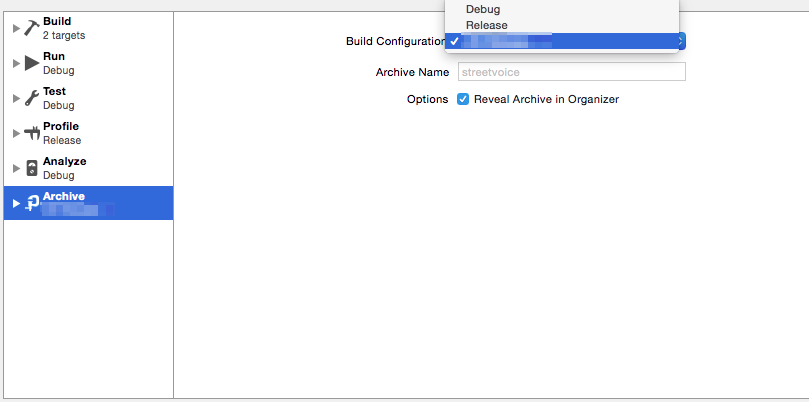809x402 pixels.
Task: Click the Archive Name text field
Action: [571, 72]
